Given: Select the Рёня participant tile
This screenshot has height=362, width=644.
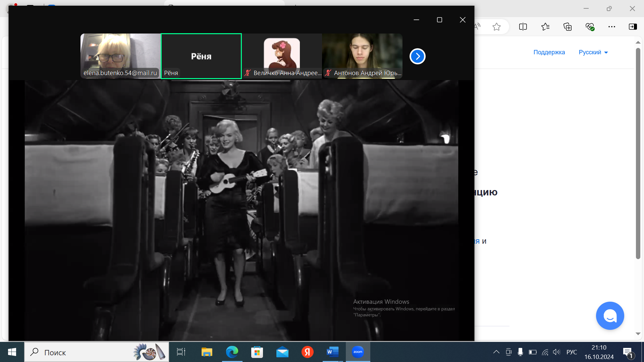Looking at the screenshot, I should tap(201, 56).
